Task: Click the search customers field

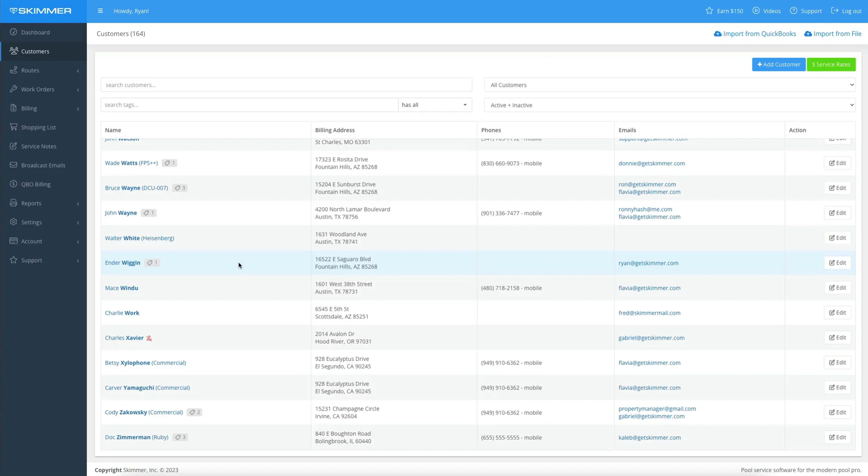Action: tap(286, 85)
